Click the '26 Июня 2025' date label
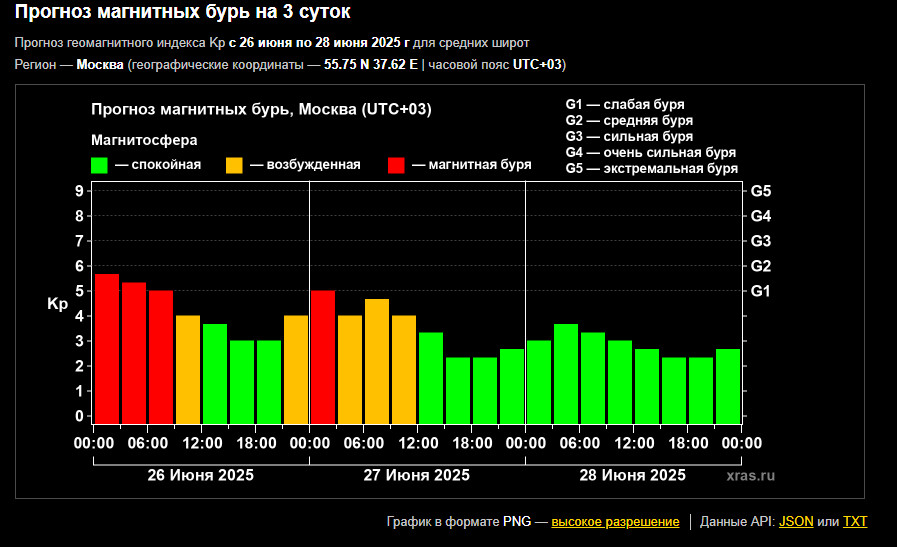This screenshot has width=897, height=547. click(200, 475)
